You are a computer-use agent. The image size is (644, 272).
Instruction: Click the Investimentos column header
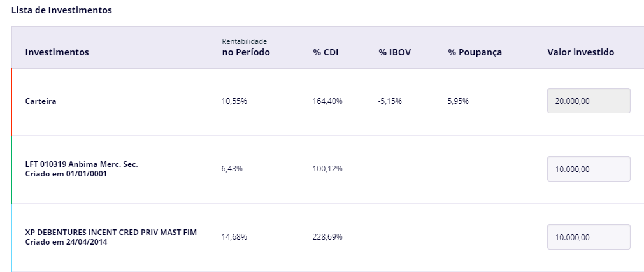(x=57, y=52)
